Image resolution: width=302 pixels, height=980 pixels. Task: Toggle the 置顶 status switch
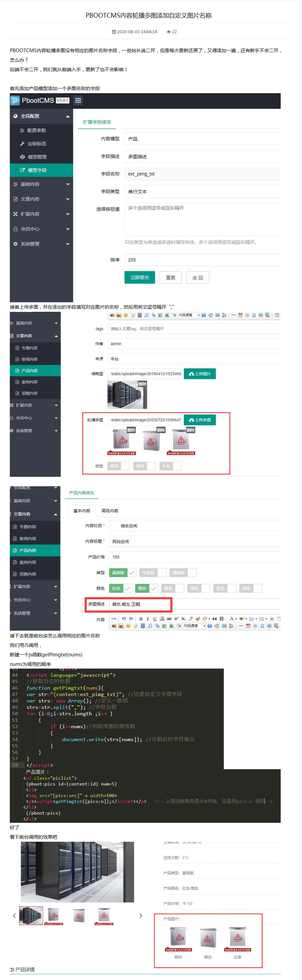tap(118, 466)
